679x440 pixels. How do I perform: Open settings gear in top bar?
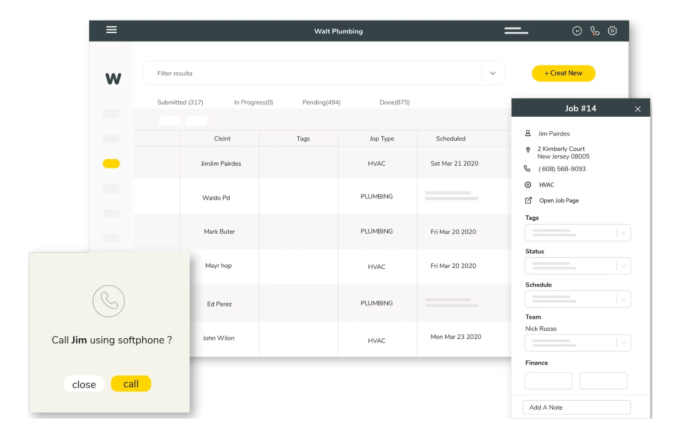[612, 31]
